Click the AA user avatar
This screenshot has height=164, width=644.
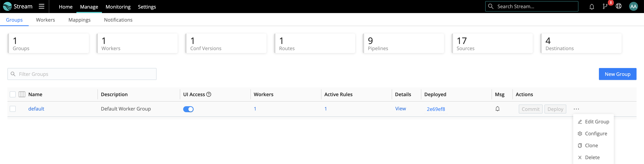click(x=634, y=7)
